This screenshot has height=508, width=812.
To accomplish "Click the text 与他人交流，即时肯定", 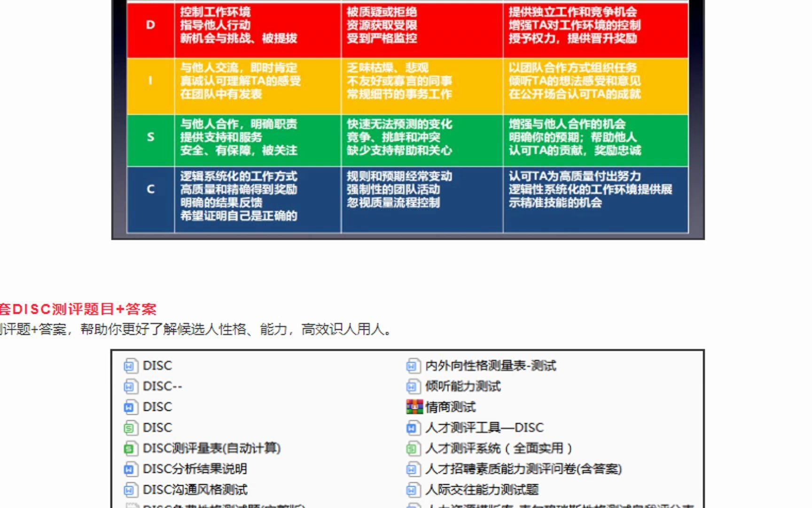I will click(238, 68).
